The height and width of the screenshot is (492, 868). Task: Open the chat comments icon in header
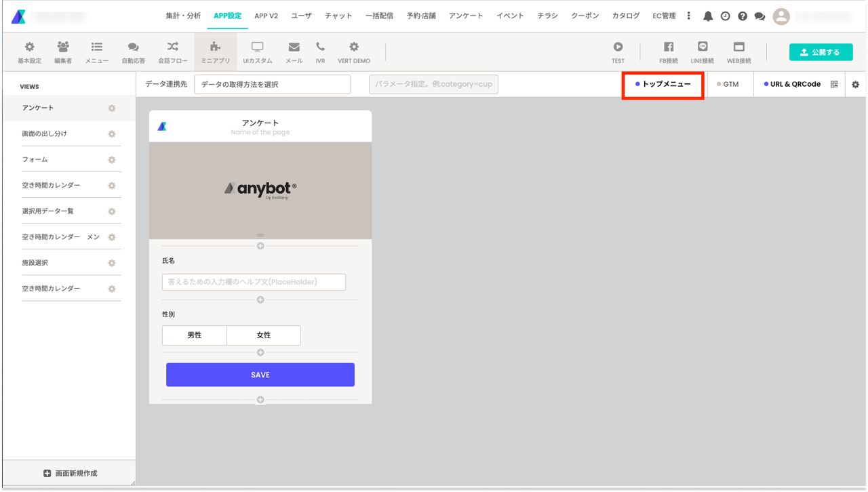coord(759,16)
